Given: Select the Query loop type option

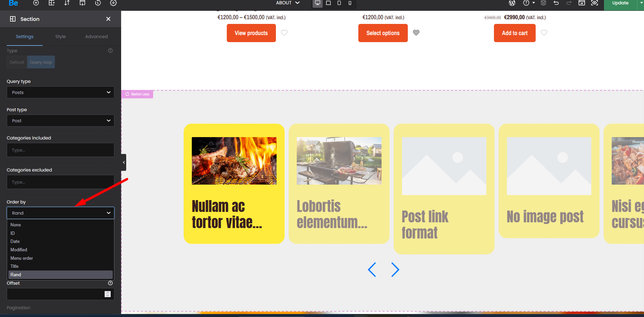Looking at the screenshot, I should [x=41, y=62].
